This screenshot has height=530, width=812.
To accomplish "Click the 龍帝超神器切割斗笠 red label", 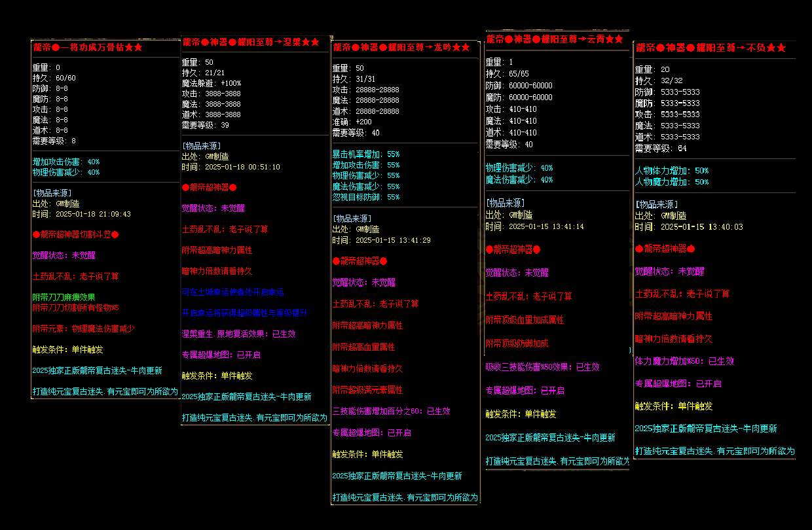I will [76, 234].
